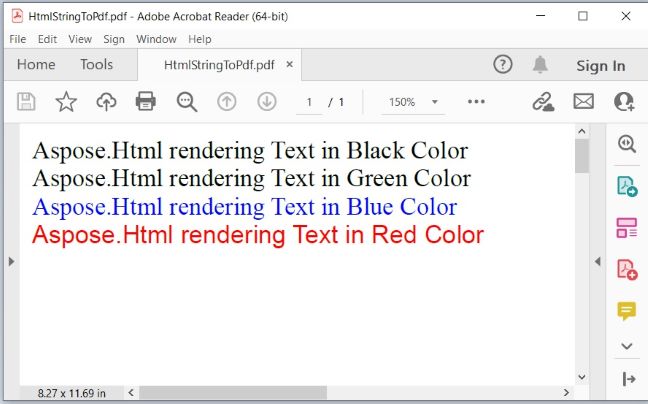Click the Sign In button
Screen dimensions: 648x404
[600, 65]
